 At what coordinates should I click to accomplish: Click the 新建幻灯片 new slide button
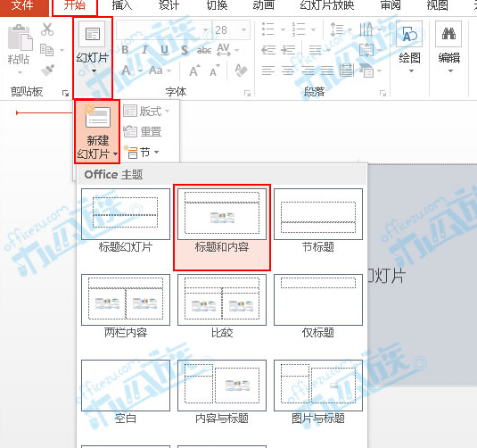click(97, 132)
